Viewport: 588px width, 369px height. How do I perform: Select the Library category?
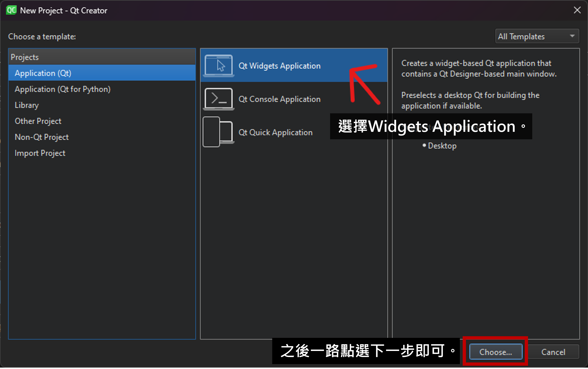pos(102,105)
